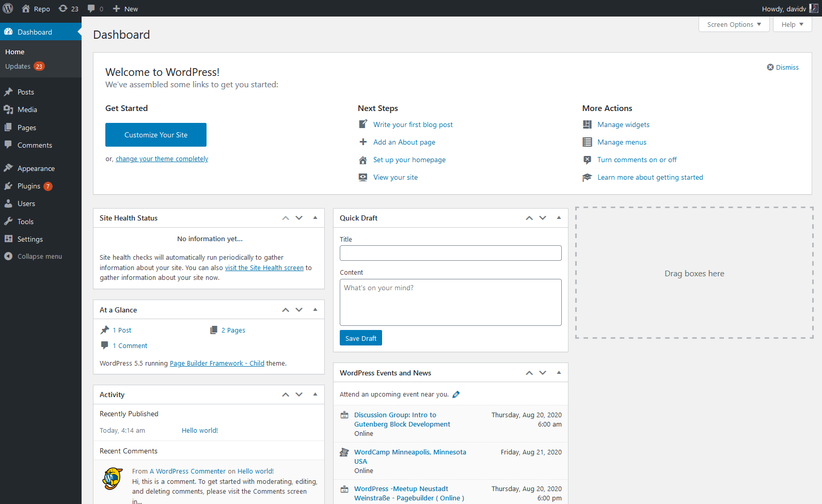Click the Dismiss welcome panel icon
Image resolution: width=822 pixels, height=504 pixels.
(770, 67)
